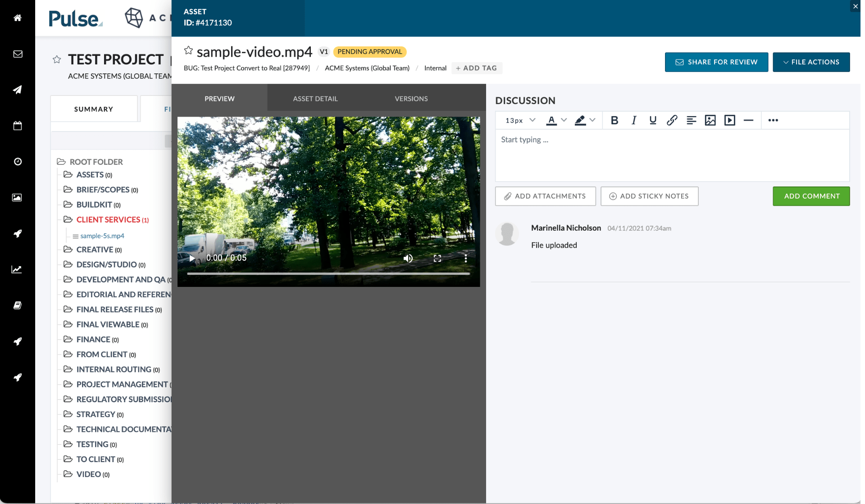Close the asset panel
The width and height of the screenshot is (865, 504).
point(855,6)
